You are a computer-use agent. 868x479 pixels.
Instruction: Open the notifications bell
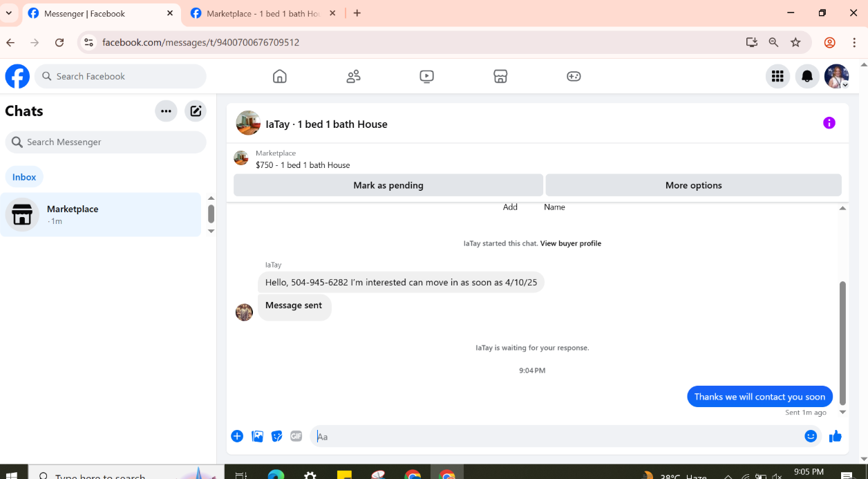pyautogui.click(x=807, y=76)
